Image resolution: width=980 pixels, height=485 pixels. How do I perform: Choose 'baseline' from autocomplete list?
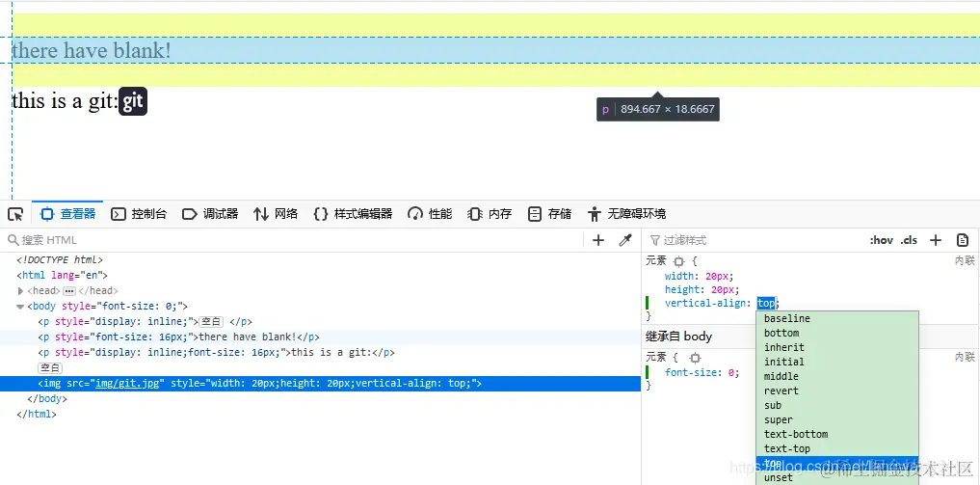[836, 319]
